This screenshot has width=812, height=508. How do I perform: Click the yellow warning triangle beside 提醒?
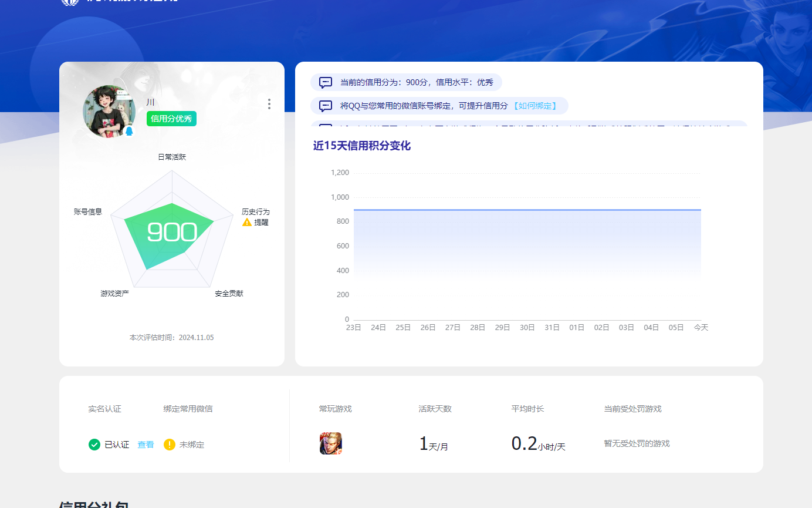point(247,223)
